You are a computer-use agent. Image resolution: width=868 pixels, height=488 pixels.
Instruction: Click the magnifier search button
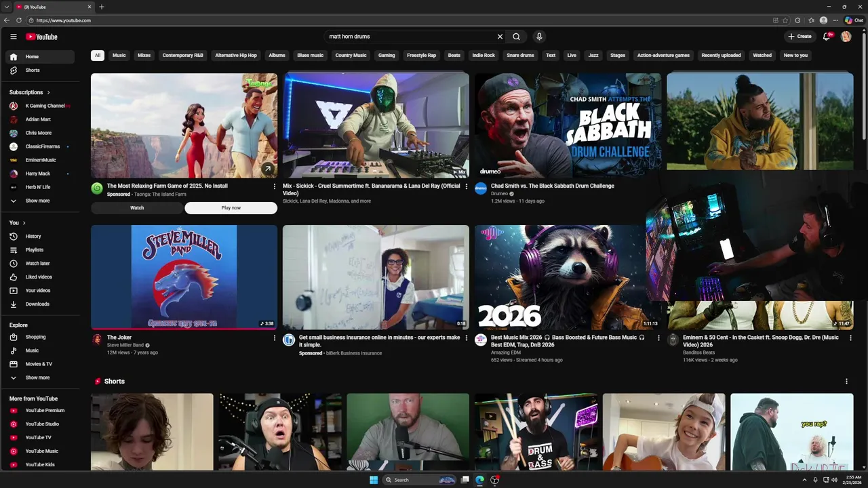pos(517,37)
